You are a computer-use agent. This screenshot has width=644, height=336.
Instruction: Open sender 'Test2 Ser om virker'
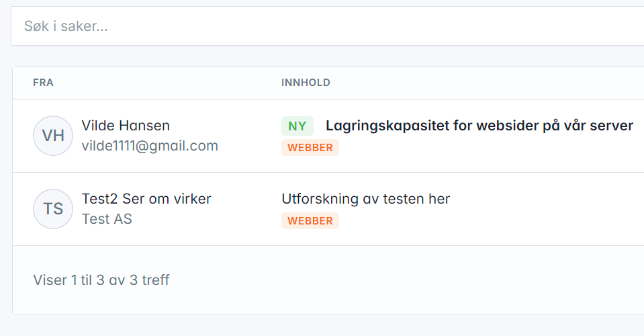tap(146, 199)
